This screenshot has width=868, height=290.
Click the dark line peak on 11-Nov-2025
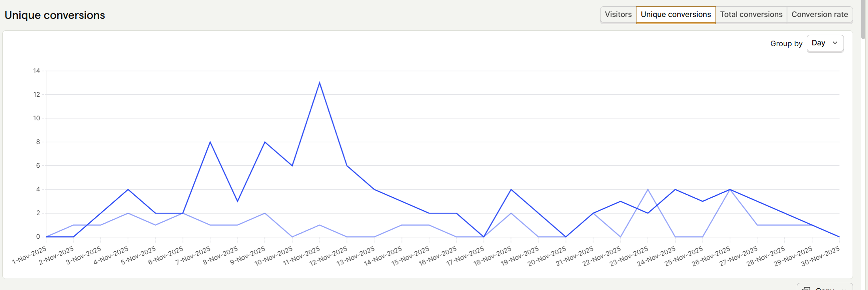coord(319,83)
